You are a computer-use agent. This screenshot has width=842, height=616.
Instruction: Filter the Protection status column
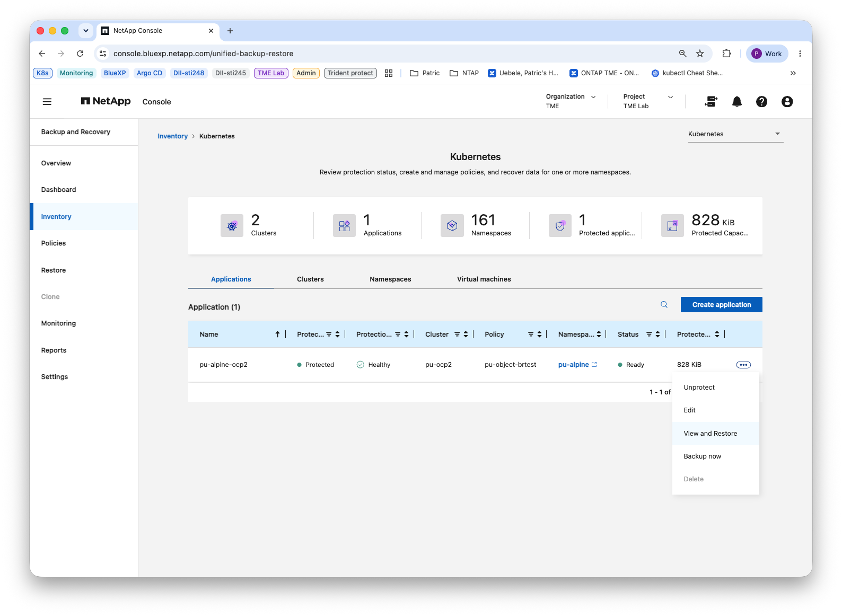click(329, 335)
